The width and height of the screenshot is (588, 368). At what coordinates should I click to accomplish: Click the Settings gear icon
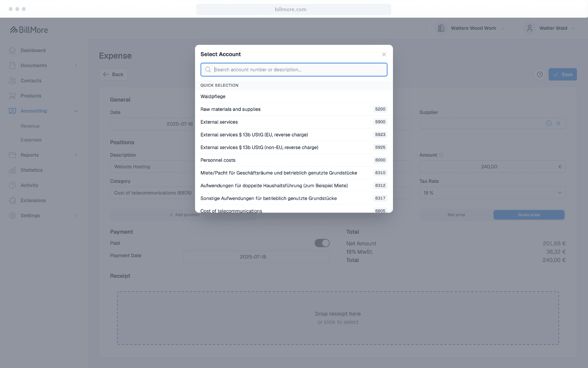(12, 216)
